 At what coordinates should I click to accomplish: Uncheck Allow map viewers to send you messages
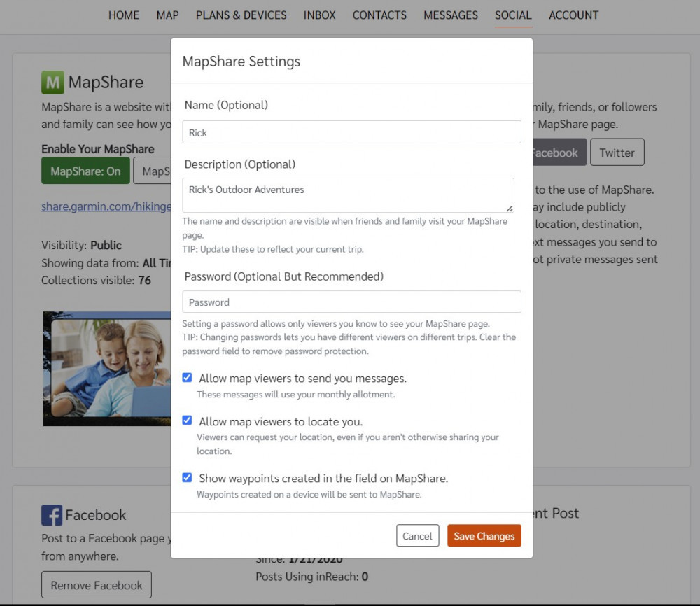tap(187, 377)
